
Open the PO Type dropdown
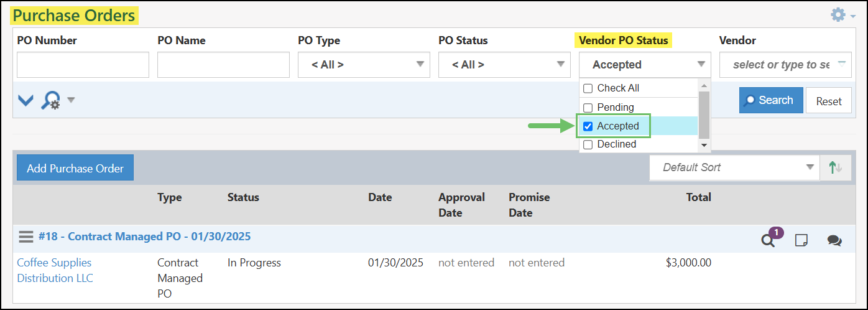(x=364, y=65)
